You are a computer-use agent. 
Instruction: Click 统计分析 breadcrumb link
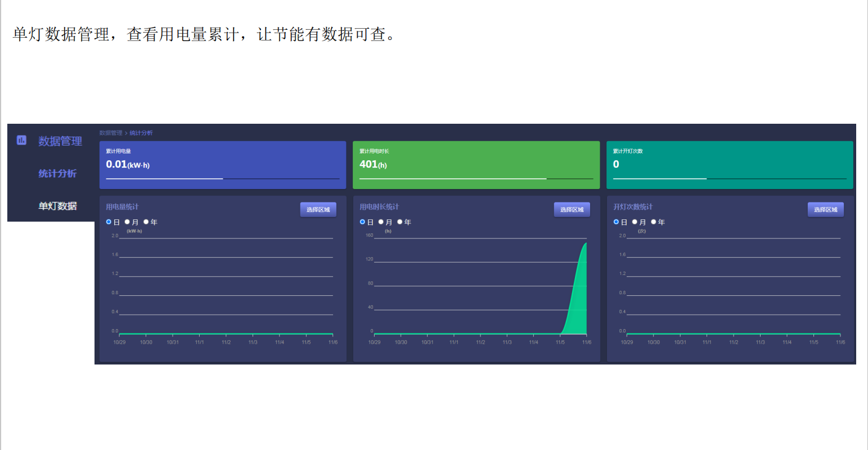tap(141, 133)
